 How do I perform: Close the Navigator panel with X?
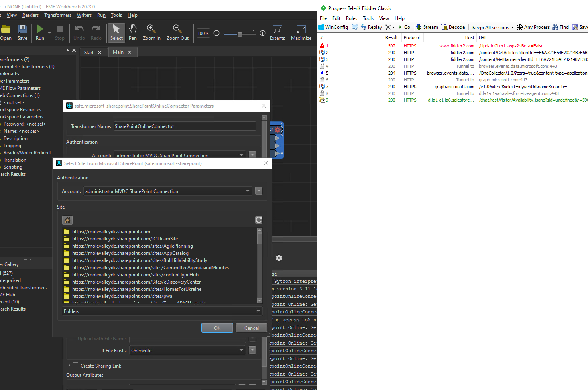tap(74, 51)
